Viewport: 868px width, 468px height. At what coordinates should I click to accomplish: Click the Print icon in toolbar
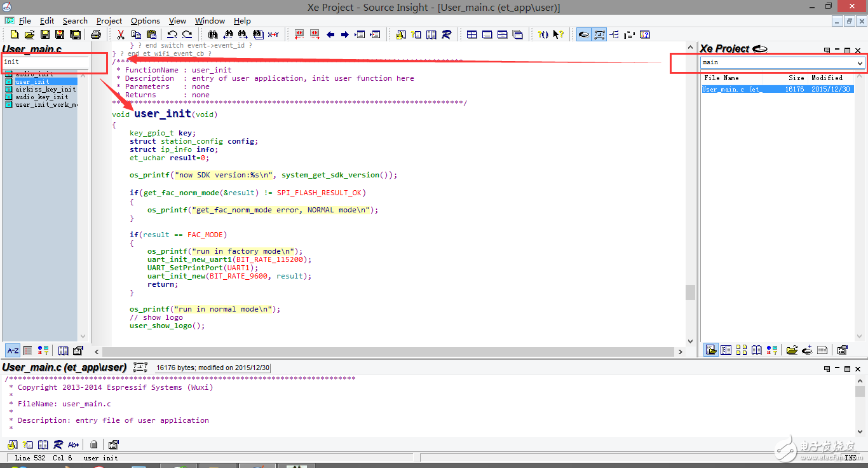click(x=95, y=34)
